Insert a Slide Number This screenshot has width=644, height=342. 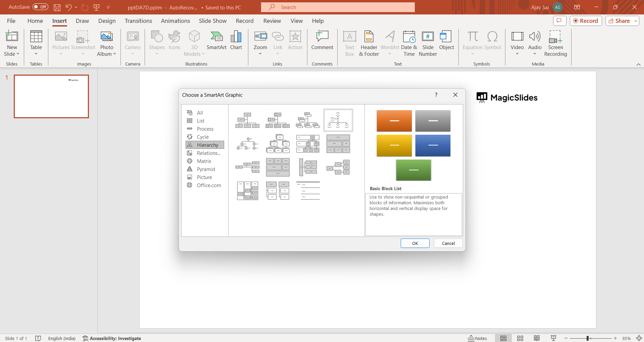tap(428, 43)
